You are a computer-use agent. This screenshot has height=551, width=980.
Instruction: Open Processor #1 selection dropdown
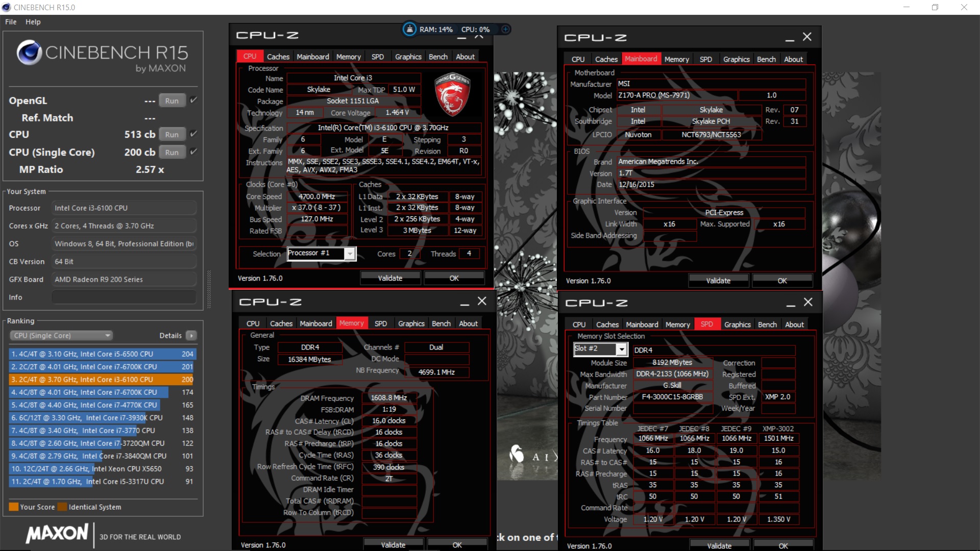pos(350,254)
